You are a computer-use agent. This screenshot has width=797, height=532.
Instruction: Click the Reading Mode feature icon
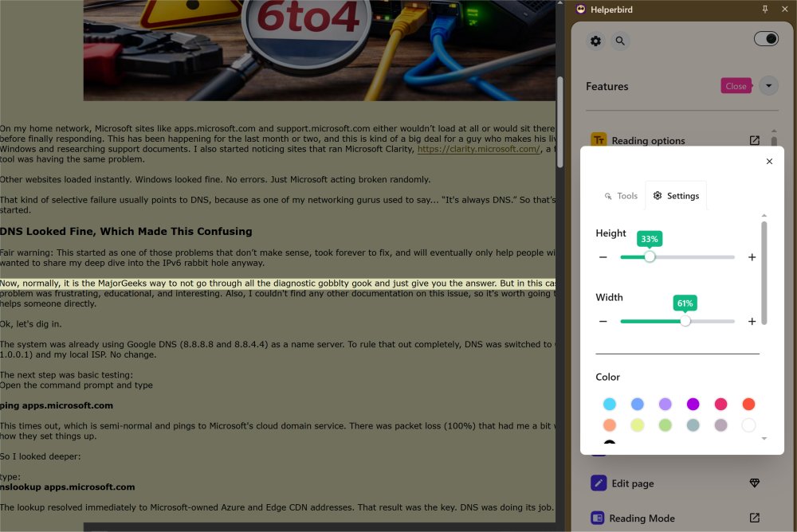pyautogui.click(x=597, y=518)
